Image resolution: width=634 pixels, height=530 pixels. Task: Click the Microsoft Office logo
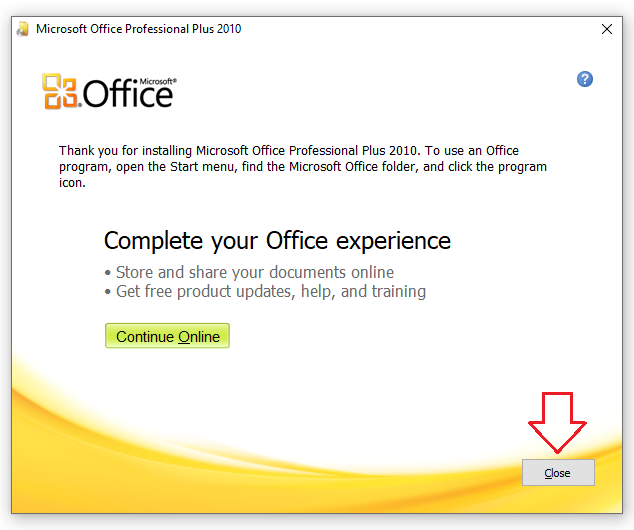coord(110,92)
